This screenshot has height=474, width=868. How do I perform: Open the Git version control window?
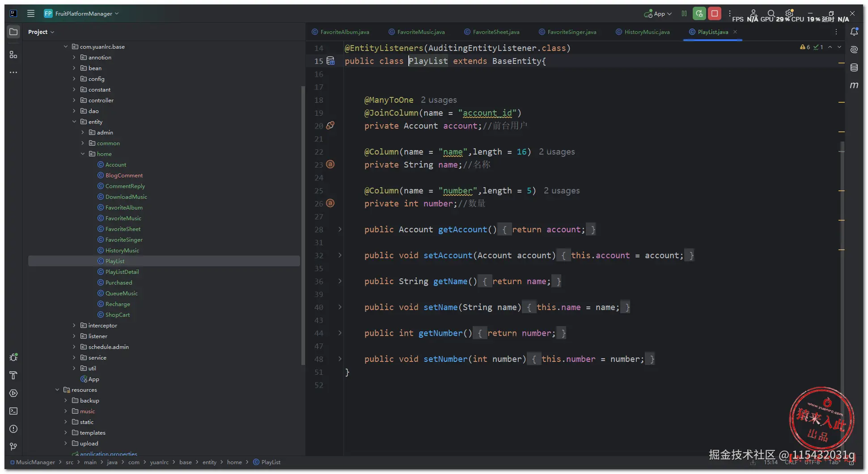click(13, 447)
